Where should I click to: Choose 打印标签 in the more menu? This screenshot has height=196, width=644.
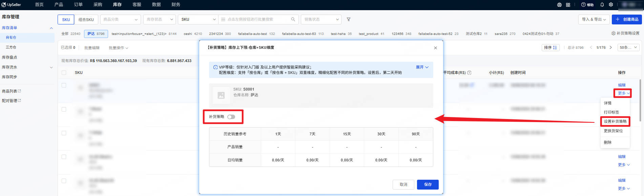click(x=611, y=112)
